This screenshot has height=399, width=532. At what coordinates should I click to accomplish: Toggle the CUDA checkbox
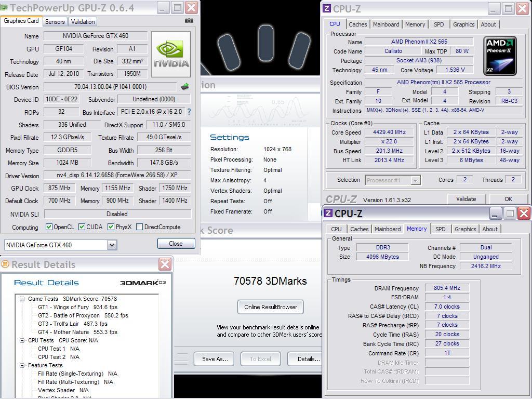[x=82, y=227]
